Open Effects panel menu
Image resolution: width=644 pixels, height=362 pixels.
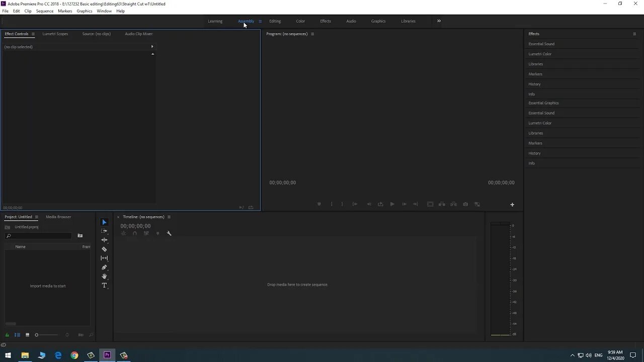pyautogui.click(x=634, y=34)
